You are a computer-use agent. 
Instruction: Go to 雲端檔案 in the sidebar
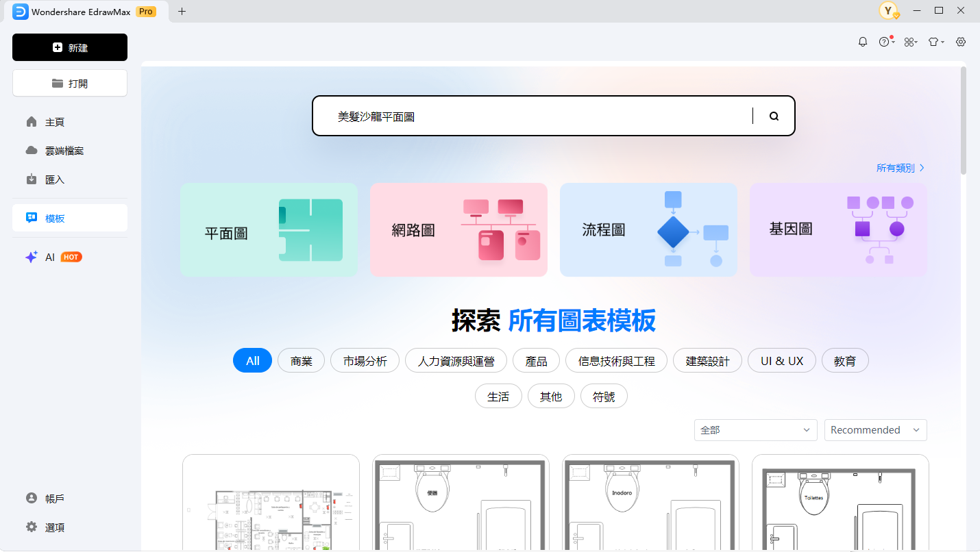click(x=63, y=150)
